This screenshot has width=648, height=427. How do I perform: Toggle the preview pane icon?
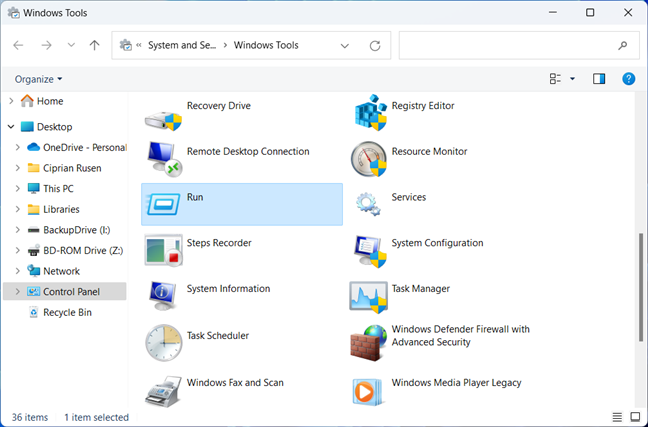[x=599, y=79]
